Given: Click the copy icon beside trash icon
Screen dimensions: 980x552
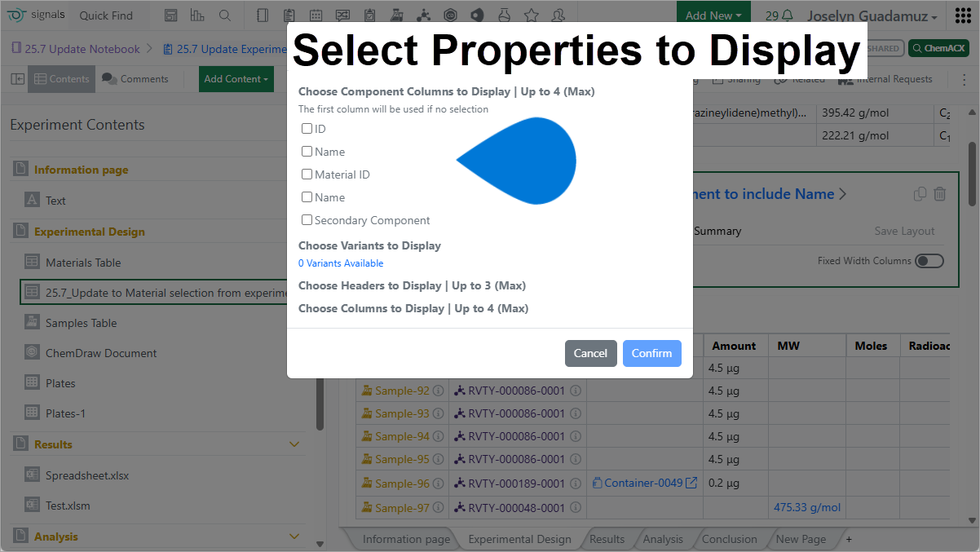Looking at the screenshot, I should 920,194.
